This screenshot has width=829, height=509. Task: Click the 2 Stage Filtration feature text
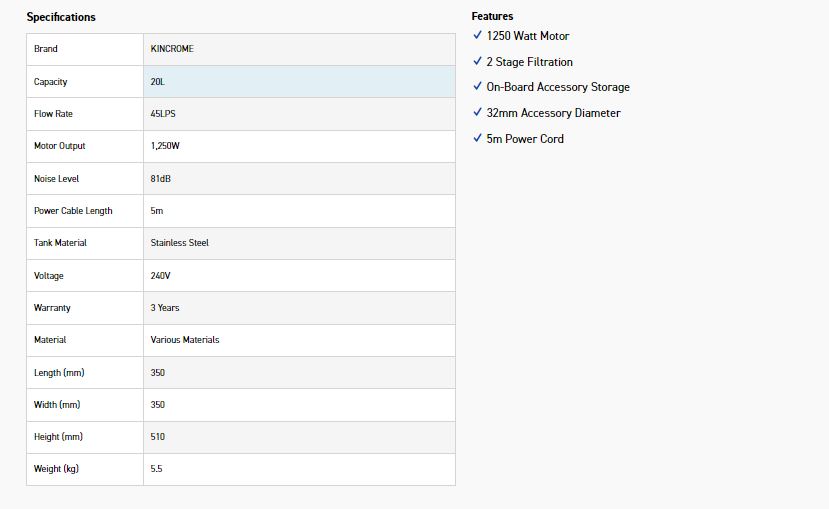(529, 62)
